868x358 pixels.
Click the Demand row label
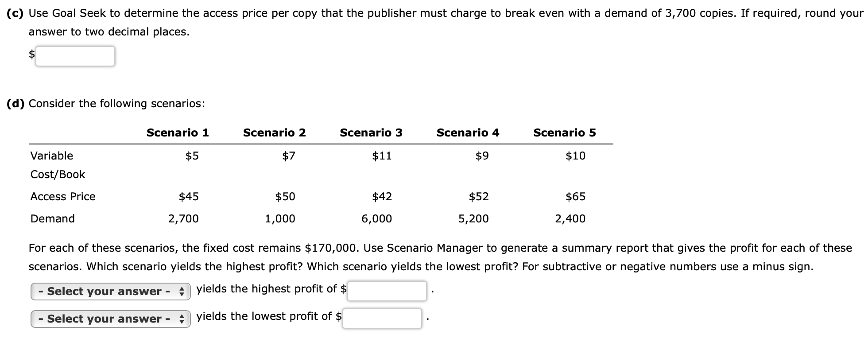(52, 218)
